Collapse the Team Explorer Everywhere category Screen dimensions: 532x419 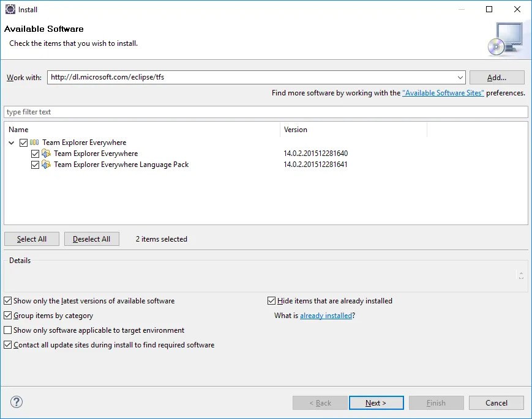[x=11, y=143]
